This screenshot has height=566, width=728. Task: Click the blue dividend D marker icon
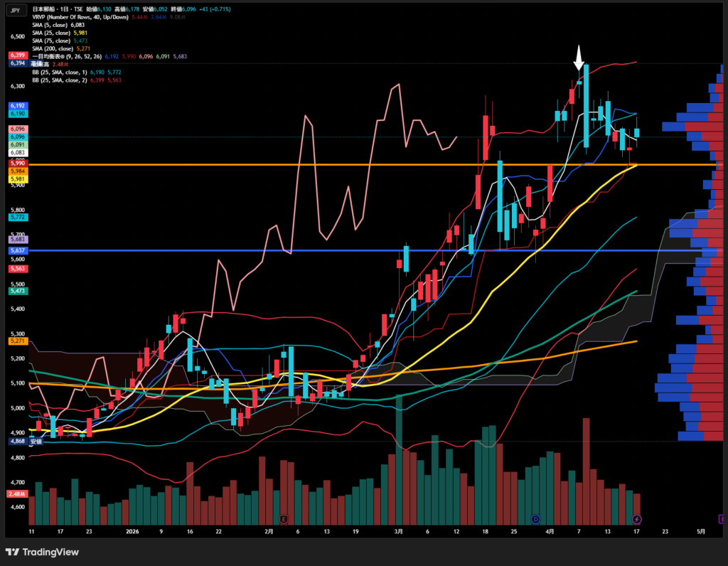pyautogui.click(x=535, y=518)
